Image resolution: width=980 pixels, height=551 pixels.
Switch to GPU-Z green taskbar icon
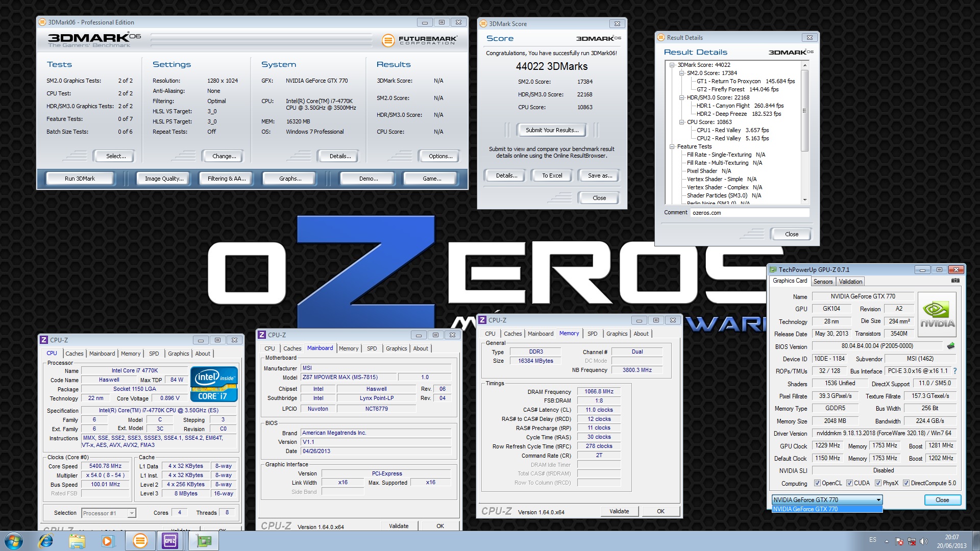pos(204,541)
